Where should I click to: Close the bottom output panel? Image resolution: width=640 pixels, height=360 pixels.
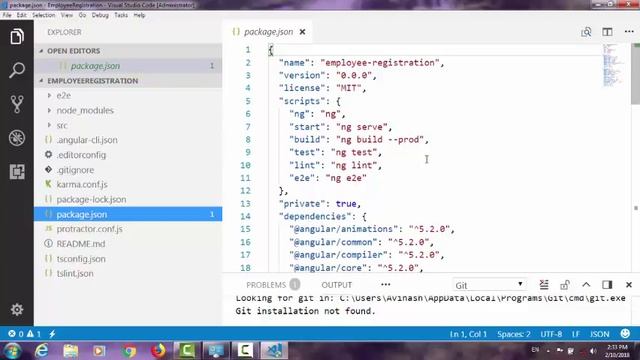click(629, 284)
